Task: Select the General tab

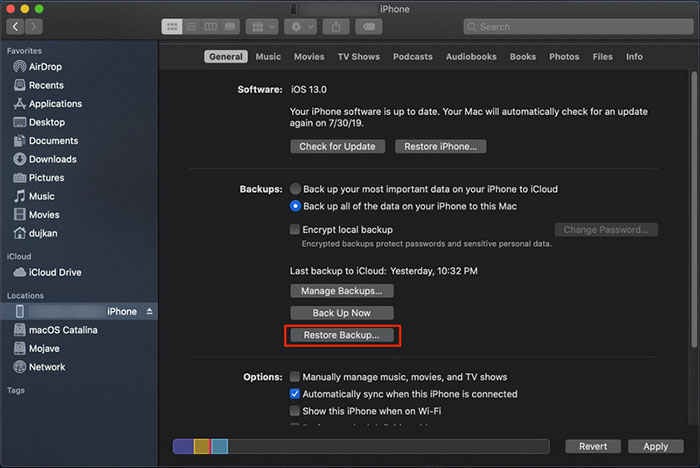Action: [226, 57]
